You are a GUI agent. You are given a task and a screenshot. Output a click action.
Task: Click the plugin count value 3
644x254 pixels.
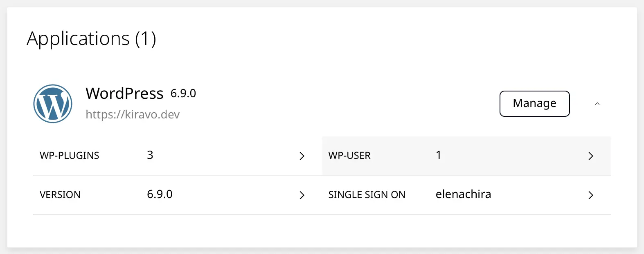point(150,155)
